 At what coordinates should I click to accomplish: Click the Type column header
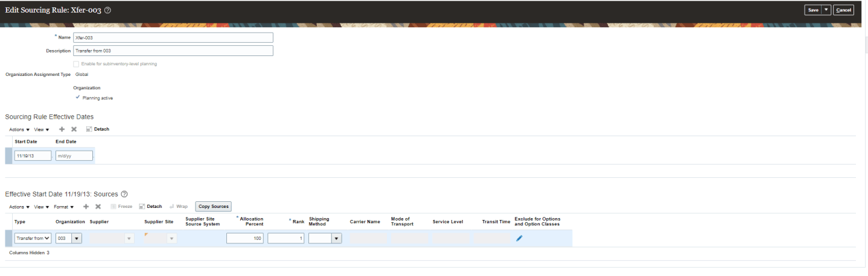pyautogui.click(x=20, y=222)
